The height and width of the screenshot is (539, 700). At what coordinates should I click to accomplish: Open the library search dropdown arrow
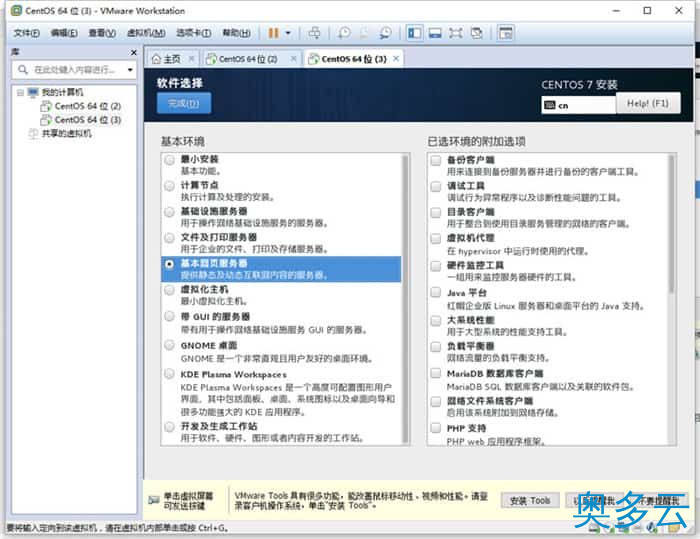pos(130,70)
